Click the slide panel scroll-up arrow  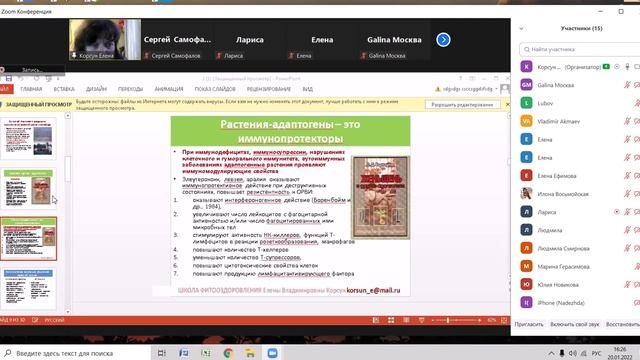coord(68,116)
